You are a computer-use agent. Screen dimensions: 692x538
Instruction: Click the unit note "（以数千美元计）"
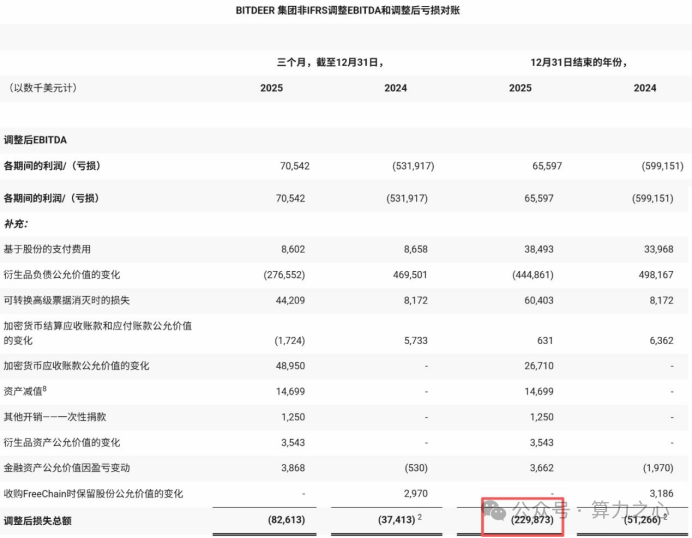[x=43, y=88]
